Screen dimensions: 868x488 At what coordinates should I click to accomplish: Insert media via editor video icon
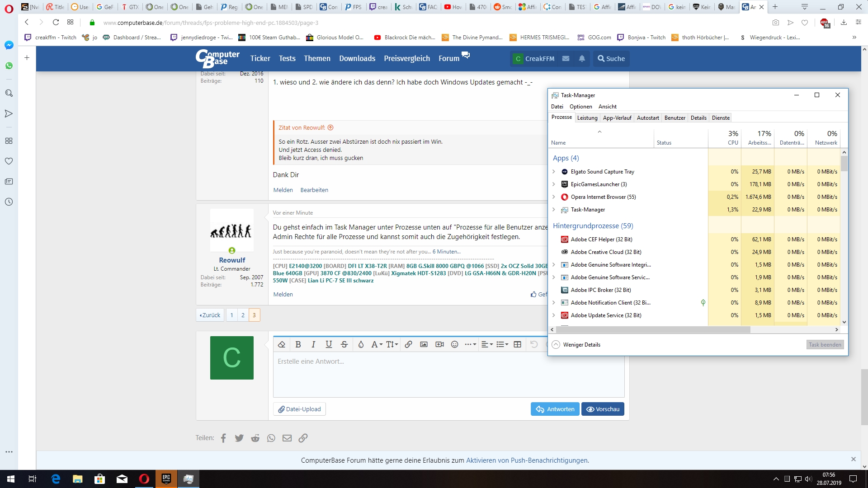[439, 344]
